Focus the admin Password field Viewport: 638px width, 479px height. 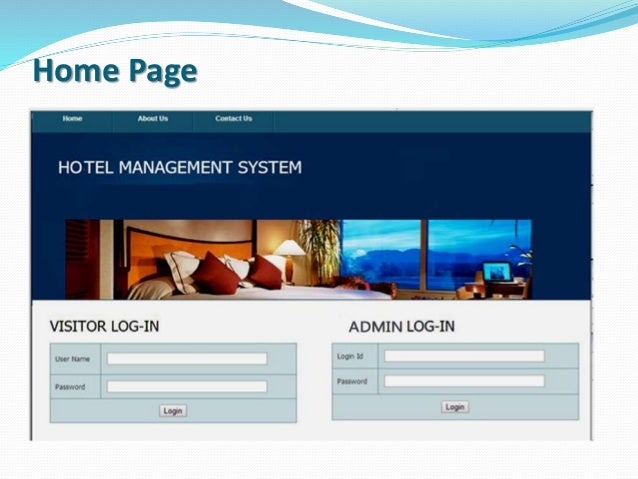(464, 381)
